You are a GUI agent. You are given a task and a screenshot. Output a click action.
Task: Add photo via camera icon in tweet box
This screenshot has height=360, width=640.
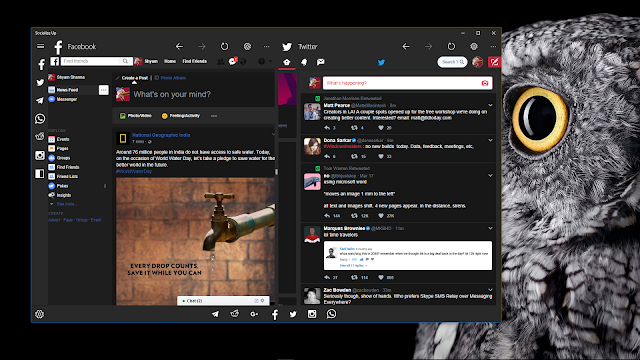coord(485,83)
